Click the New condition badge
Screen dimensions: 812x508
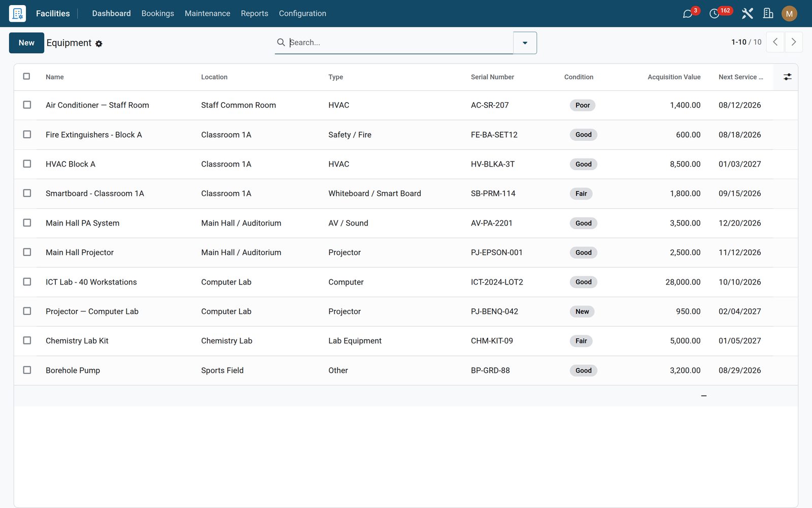click(x=582, y=311)
